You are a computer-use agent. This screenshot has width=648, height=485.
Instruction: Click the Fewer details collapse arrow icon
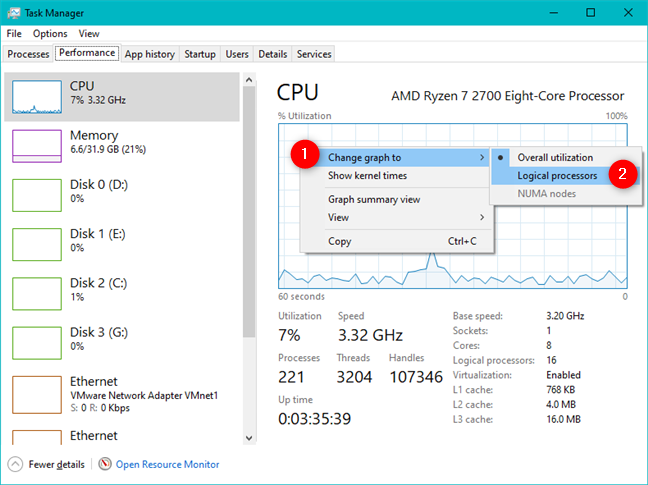pyautogui.click(x=15, y=464)
